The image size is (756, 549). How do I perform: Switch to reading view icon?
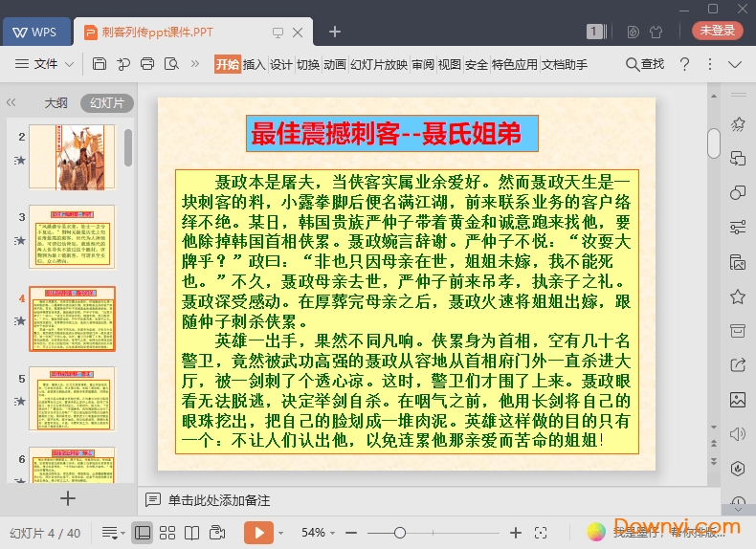(x=191, y=533)
